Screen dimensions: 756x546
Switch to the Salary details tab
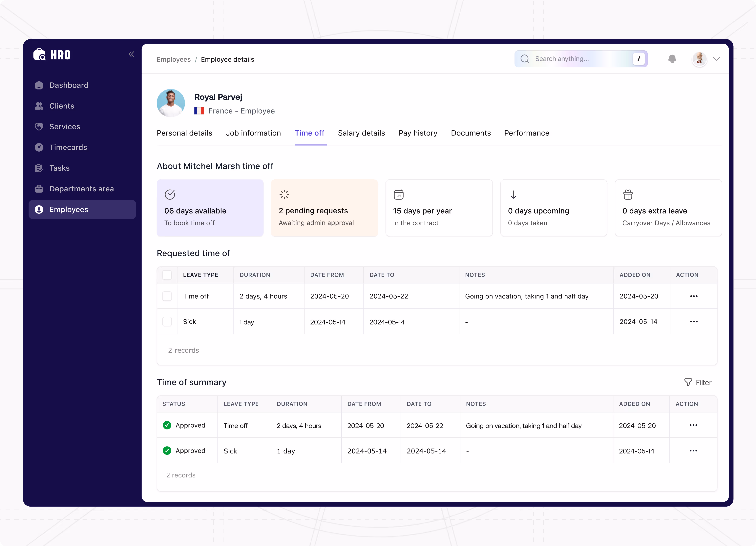pos(361,133)
